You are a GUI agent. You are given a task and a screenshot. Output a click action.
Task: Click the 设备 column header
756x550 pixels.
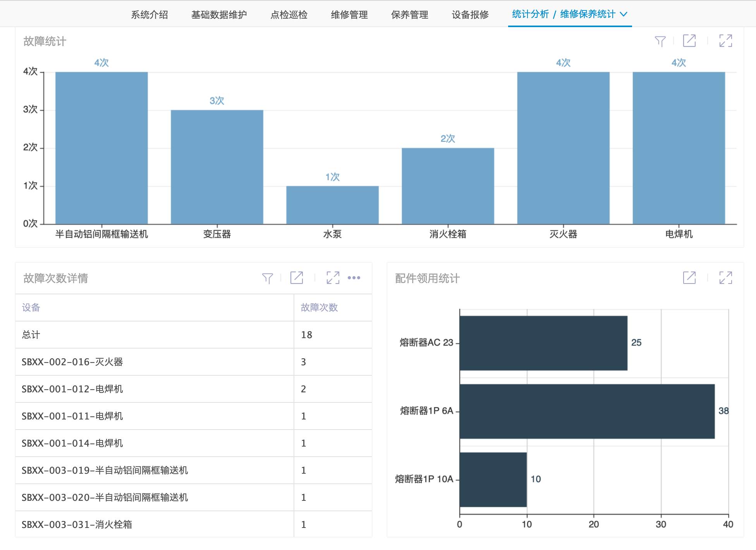tap(31, 308)
